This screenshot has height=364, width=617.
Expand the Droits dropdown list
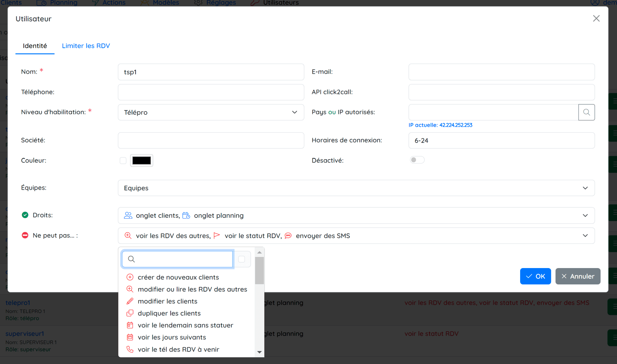[356, 215]
